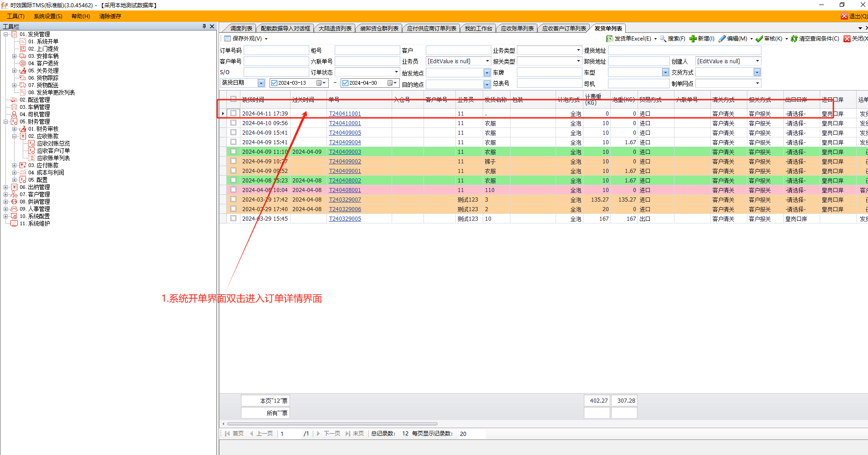The height and width of the screenshot is (455, 868).
Task: Check the row checkbox for order T240410001
Action: click(233, 123)
